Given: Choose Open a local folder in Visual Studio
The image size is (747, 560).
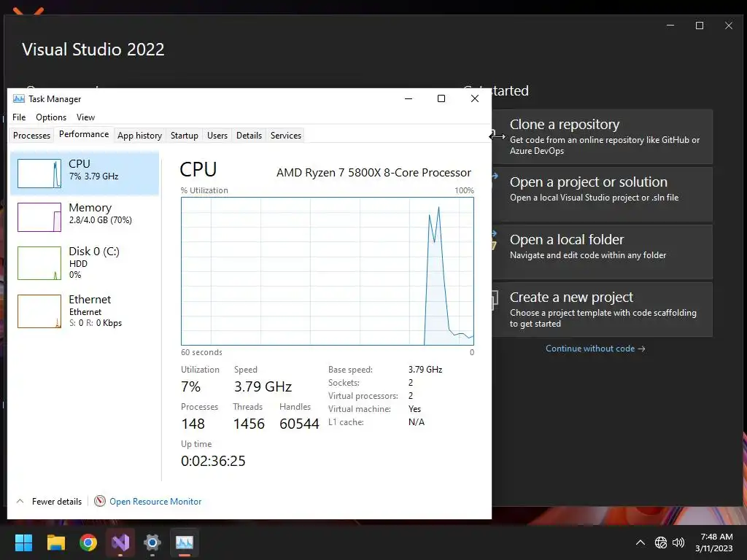Looking at the screenshot, I should click(603, 252).
